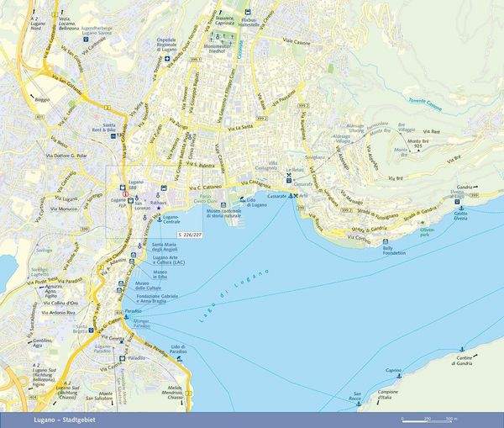
Task: Select the Paradiso boat landing anchor icon
Action: point(126,317)
